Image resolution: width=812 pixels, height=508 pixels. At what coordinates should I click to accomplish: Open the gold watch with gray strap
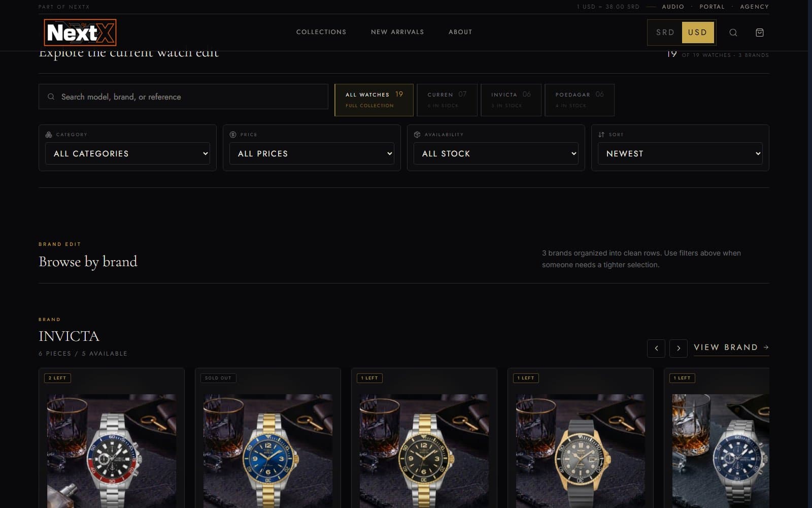pos(581,451)
